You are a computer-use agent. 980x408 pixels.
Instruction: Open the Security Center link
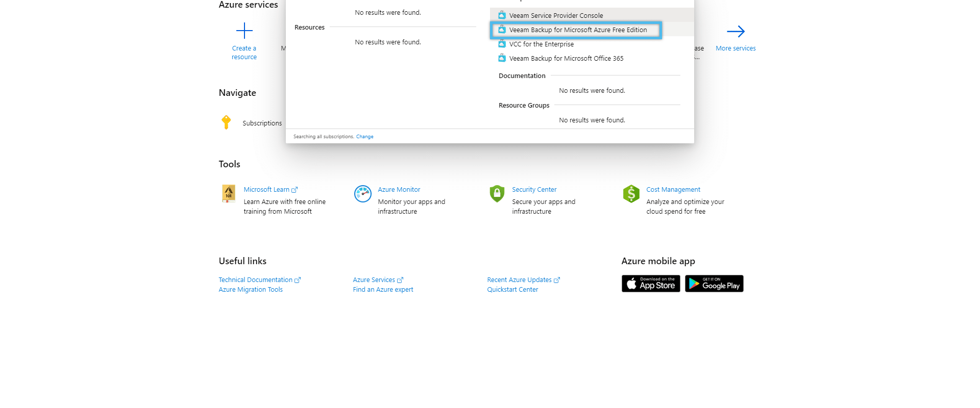(x=534, y=190)
